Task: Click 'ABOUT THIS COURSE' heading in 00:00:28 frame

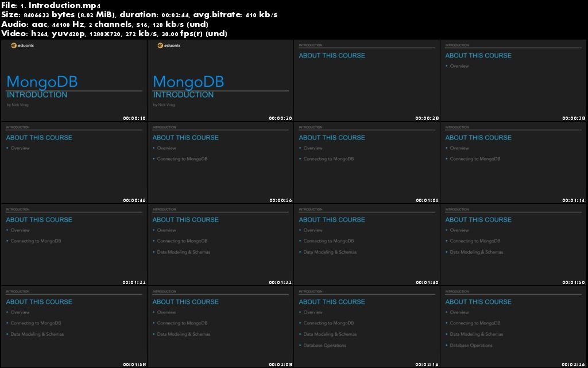Action: [x=332, y=56]
